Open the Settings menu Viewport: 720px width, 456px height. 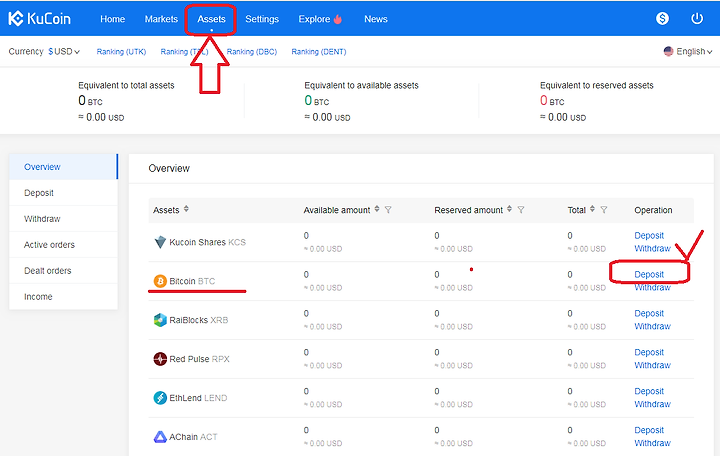262,19
